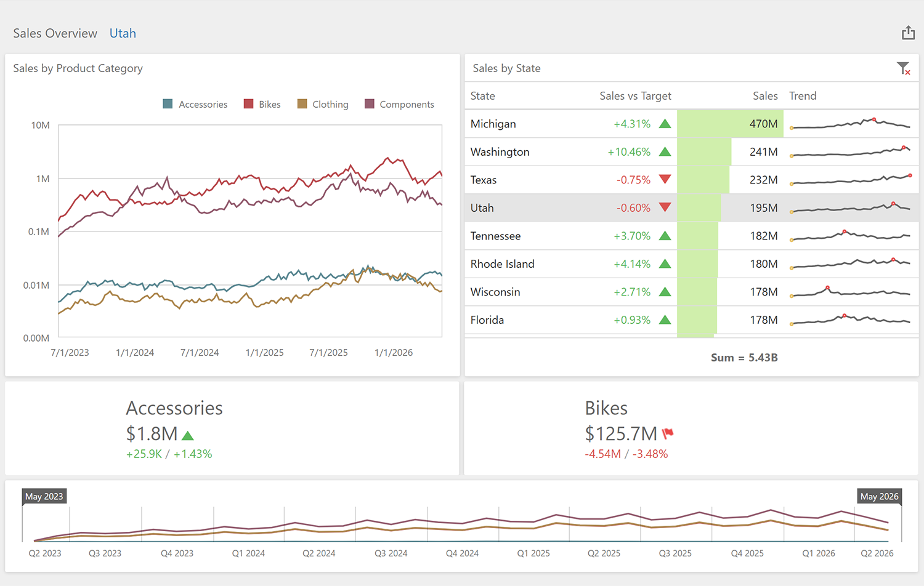Select the Wisconsin state row
The width and height of the screenshot is (924, 586).
click(692, 292)
